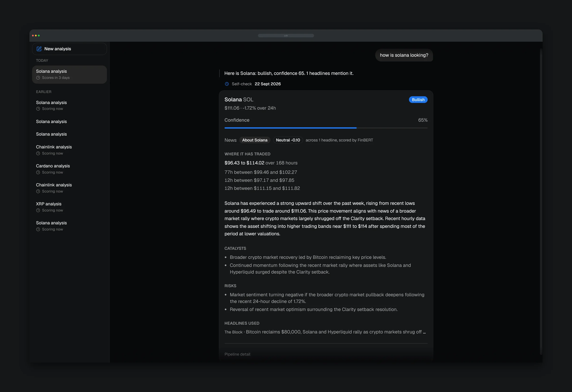Start a New analysis
This screenshot has width=572, height=392.
point(69,49)
